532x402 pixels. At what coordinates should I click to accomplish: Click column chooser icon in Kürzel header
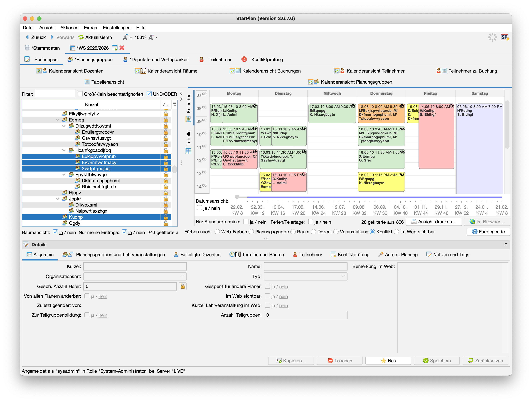pos(175,104)
